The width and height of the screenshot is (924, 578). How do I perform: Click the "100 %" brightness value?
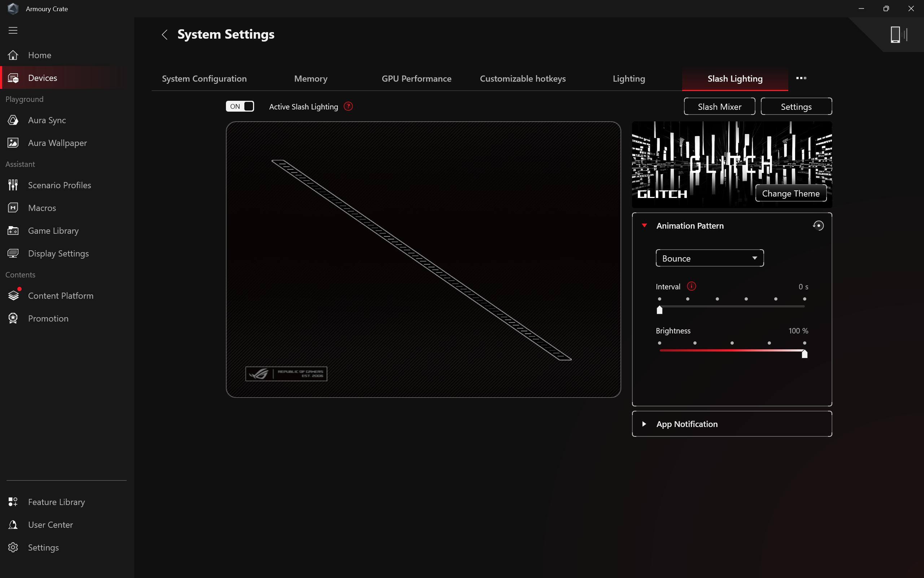[798, 331]
